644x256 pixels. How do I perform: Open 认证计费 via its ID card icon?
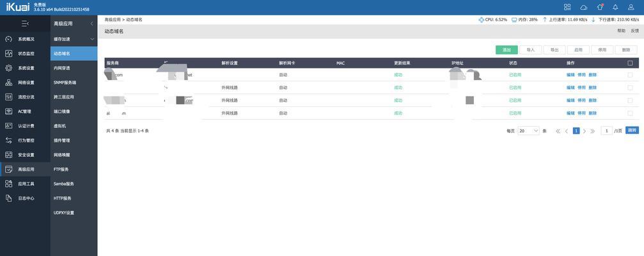point(8,125)
